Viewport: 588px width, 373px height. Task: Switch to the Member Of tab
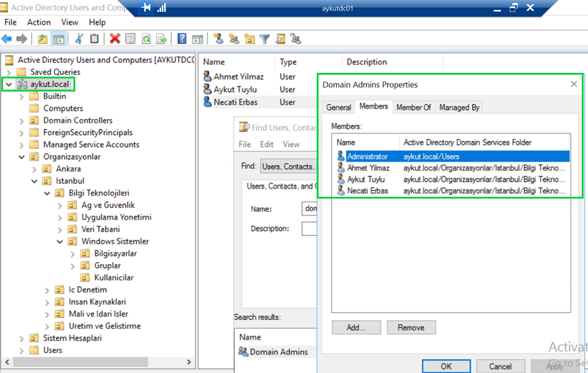tap(413, 107)
